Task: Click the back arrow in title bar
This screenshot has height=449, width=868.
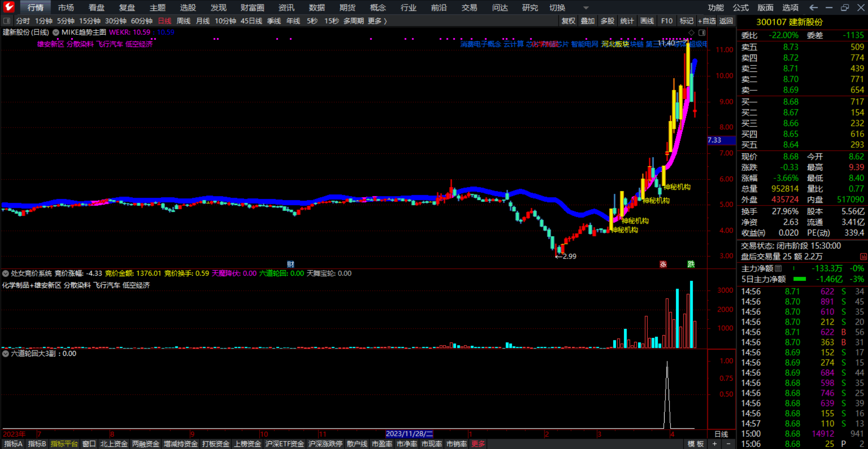Action: pyautogui.click(x=813, y=7)
